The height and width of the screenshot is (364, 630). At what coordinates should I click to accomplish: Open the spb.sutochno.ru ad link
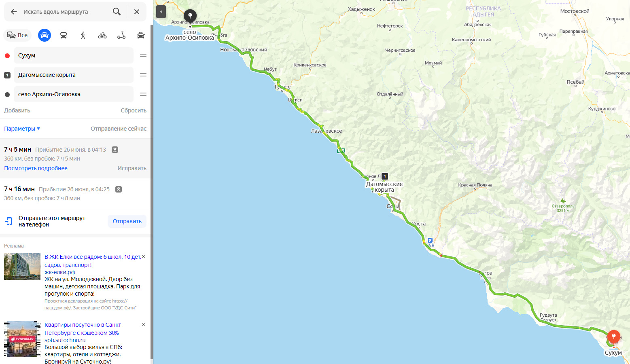click(x=65, y=340)
